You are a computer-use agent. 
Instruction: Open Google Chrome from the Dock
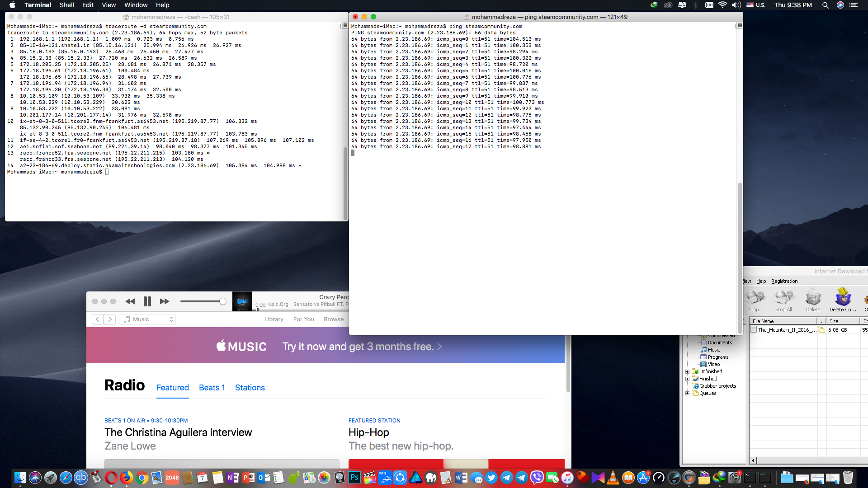pos(142,478)
